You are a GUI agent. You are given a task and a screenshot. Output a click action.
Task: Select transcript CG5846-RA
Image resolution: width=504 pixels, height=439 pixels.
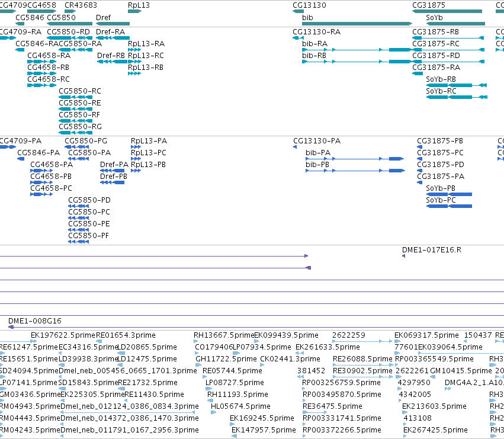click(x=37, y=43)
